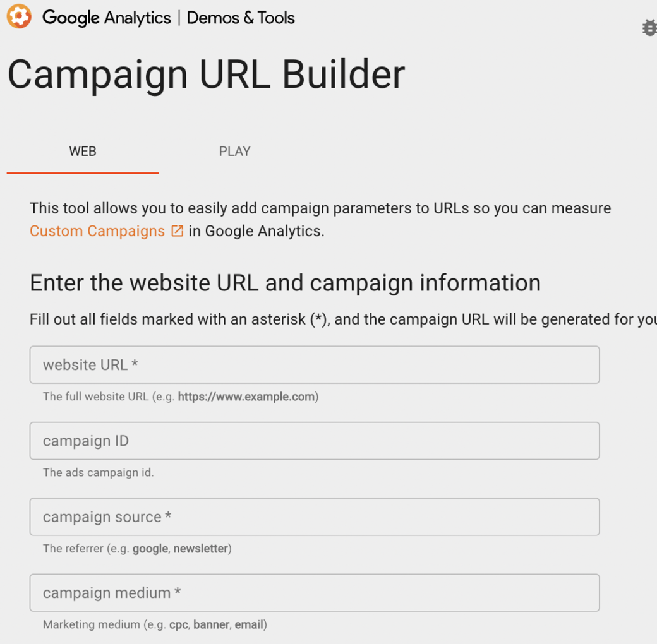Viewport: 657px width, 644px height.
Task: Select the WEB tab
Action: pos(82,151)
